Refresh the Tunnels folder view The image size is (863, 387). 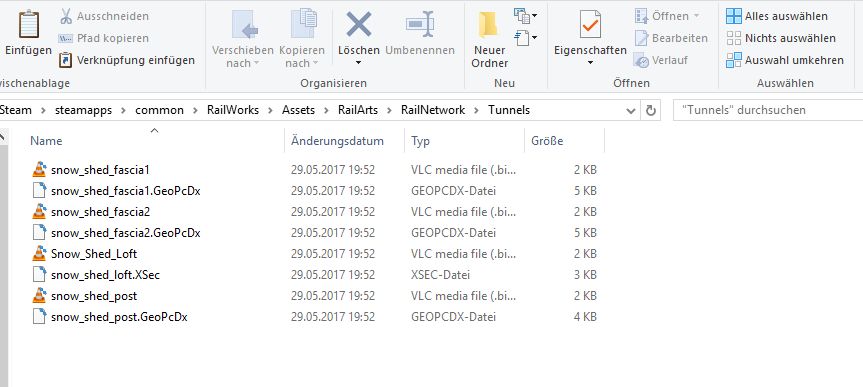coord(651,110)
